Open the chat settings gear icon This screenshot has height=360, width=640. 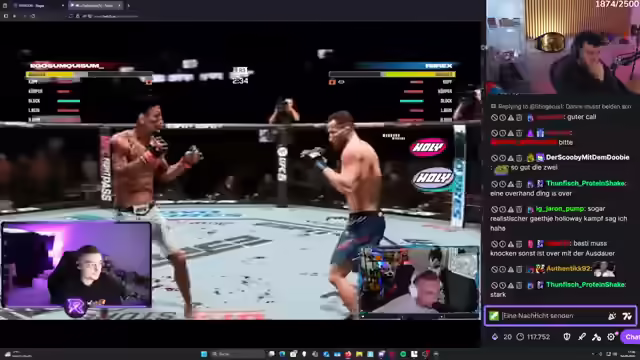pyautogui.click(x=611, y=337)
